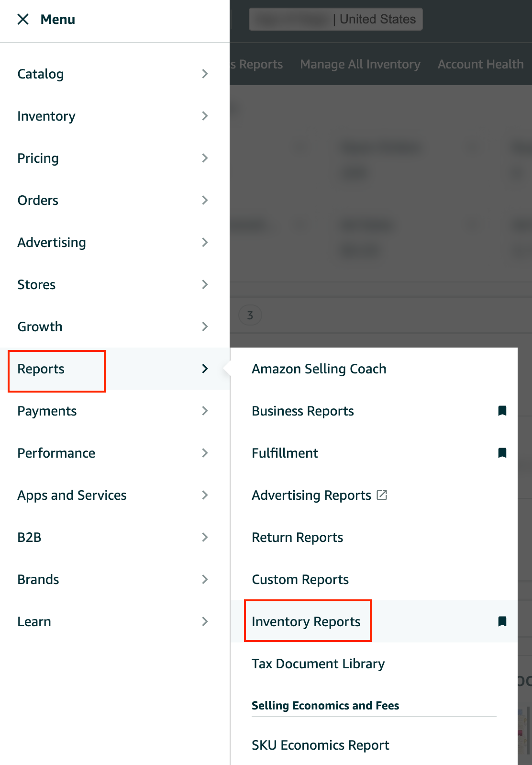Image resolution: width=532 pixels, height=765 pixels.
Task: Toggle bookmark icon for Business Reports
Action: point(502,411)
